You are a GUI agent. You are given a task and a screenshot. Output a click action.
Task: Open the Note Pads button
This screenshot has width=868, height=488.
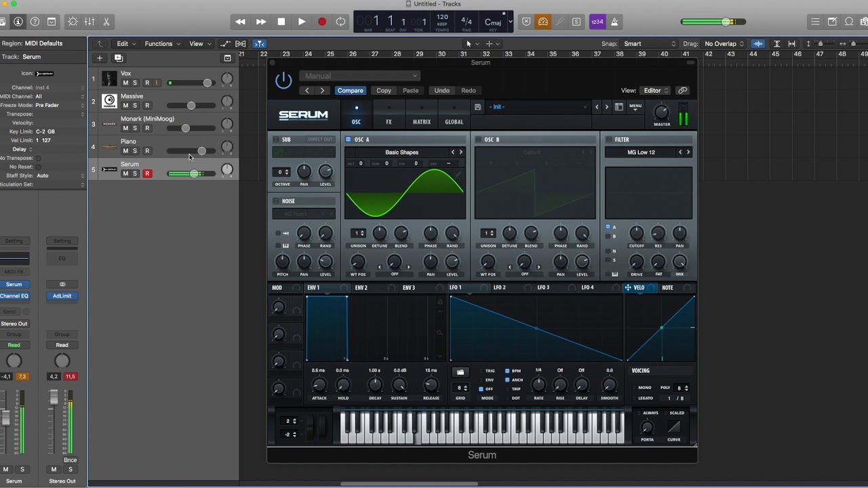pyautogui.click(x=832, y=22)
